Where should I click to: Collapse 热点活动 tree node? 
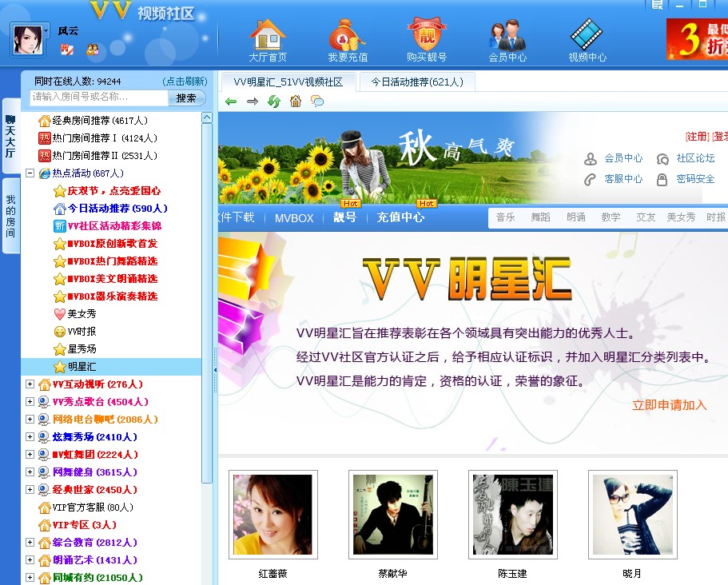(x=30, y=173)
